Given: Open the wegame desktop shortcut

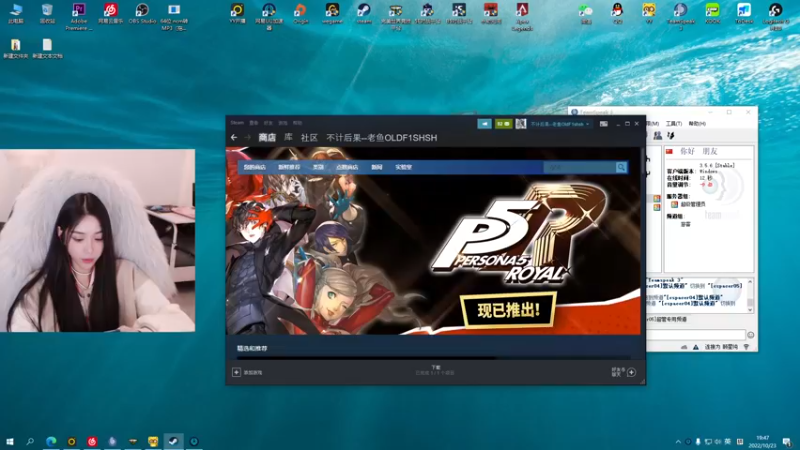Looking at the screenshot, I should click(x=332, y=14).
